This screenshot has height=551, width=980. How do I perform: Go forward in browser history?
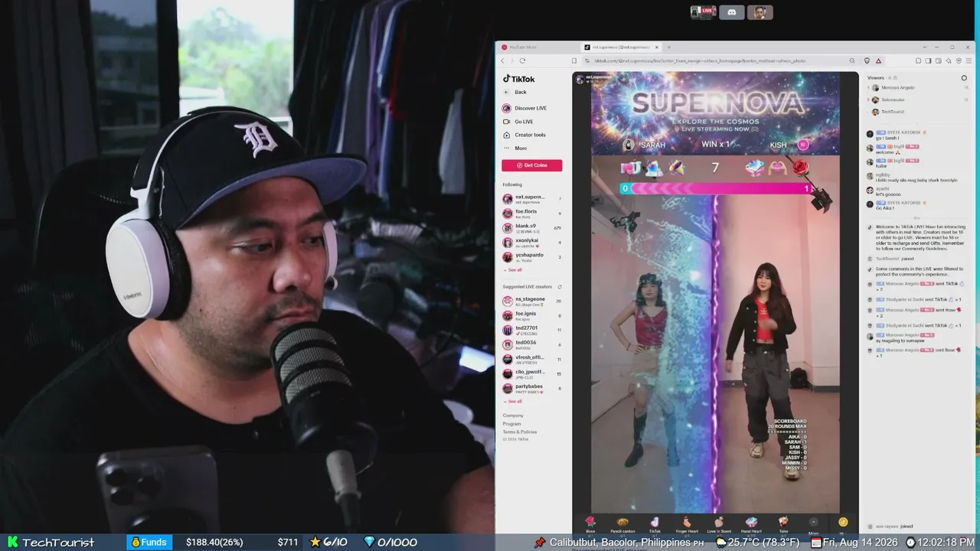click(512, 60)
